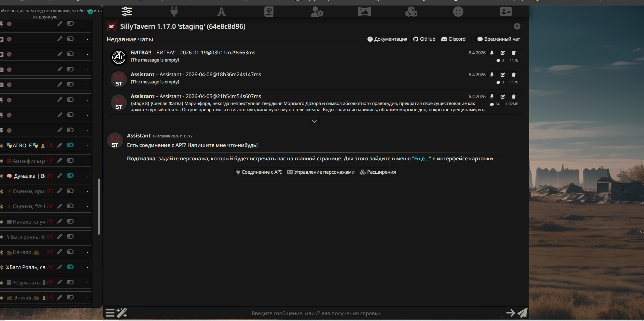Pin the Assistant chat from 2026-04-06

point(492,75)
